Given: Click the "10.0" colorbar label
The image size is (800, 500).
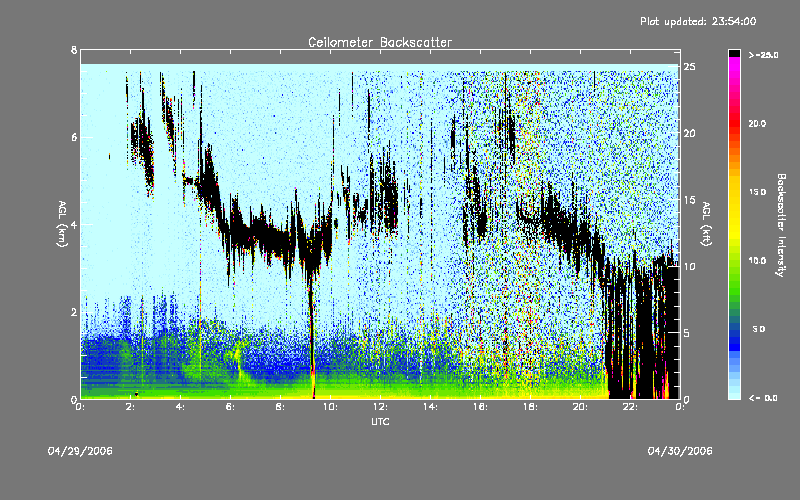Looking at the screenshot, I should point(757,261).
